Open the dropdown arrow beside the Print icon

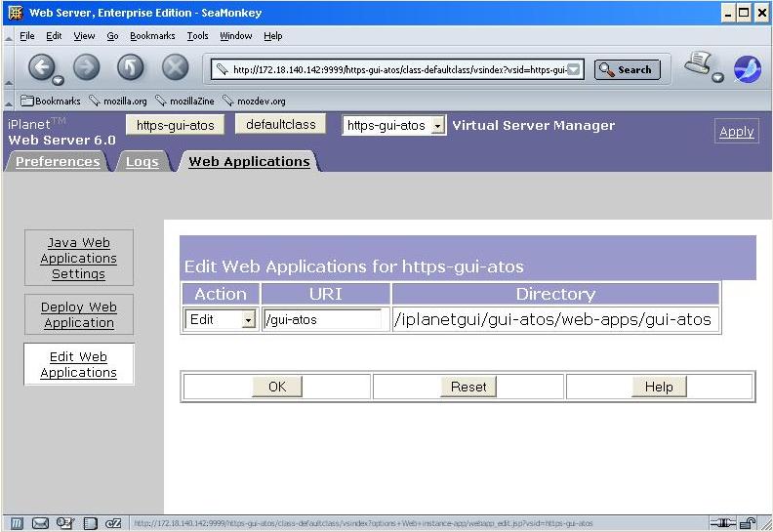(x=718, y=77)
